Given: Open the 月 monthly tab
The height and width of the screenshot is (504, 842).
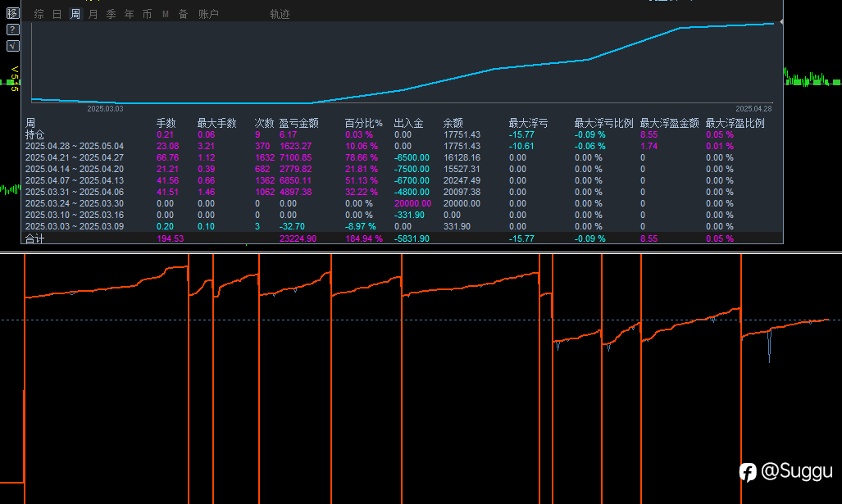Looking at the screenshot, I should pyautogui.click(x=93, y=14).
